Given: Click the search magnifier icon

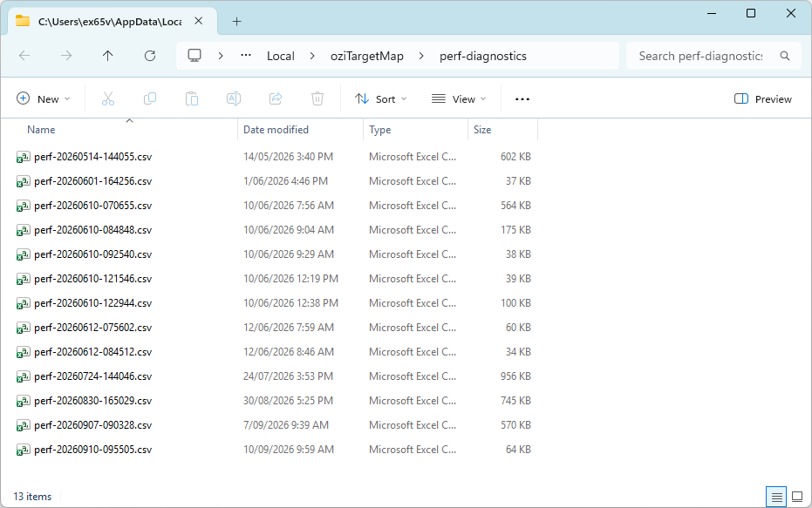Looking at the screenshot, I should (785, 56).
